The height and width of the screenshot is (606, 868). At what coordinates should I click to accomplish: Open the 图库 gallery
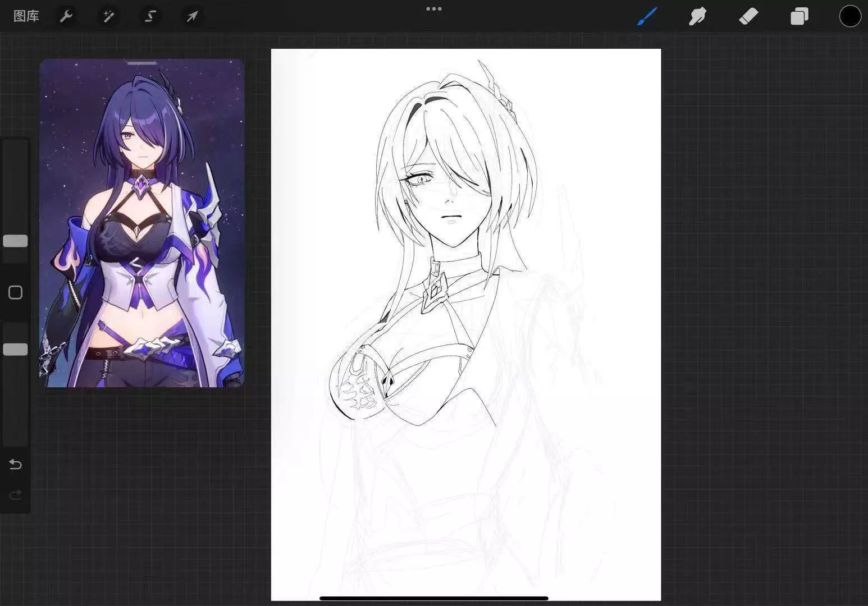pyautogui.click(x=26, y=16)
